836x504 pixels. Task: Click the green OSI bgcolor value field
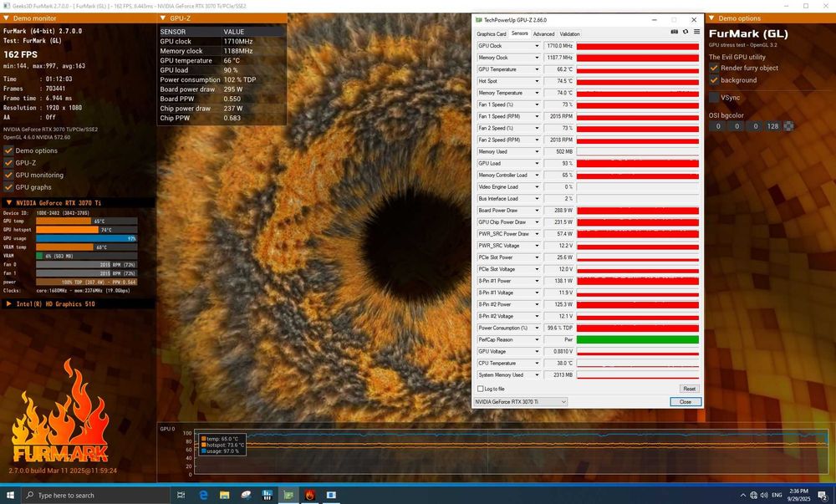click(737, 126)
